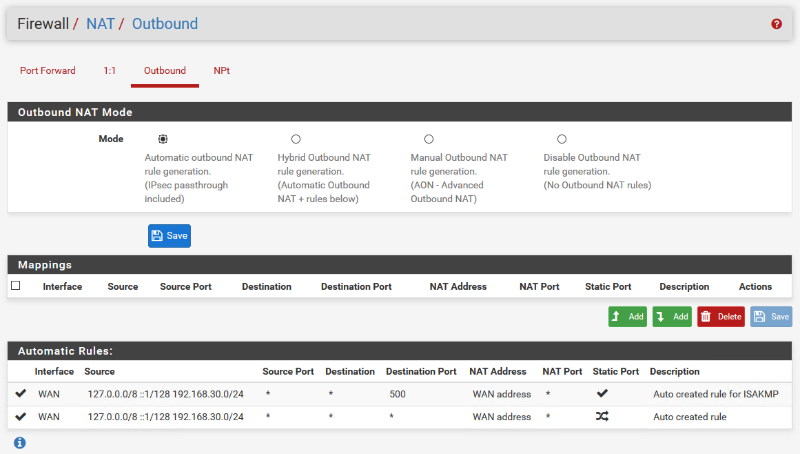Open the 1:1 NAT tab
Image resolution: width=800 pixels, height=454 pixels.
coord(110,71)
